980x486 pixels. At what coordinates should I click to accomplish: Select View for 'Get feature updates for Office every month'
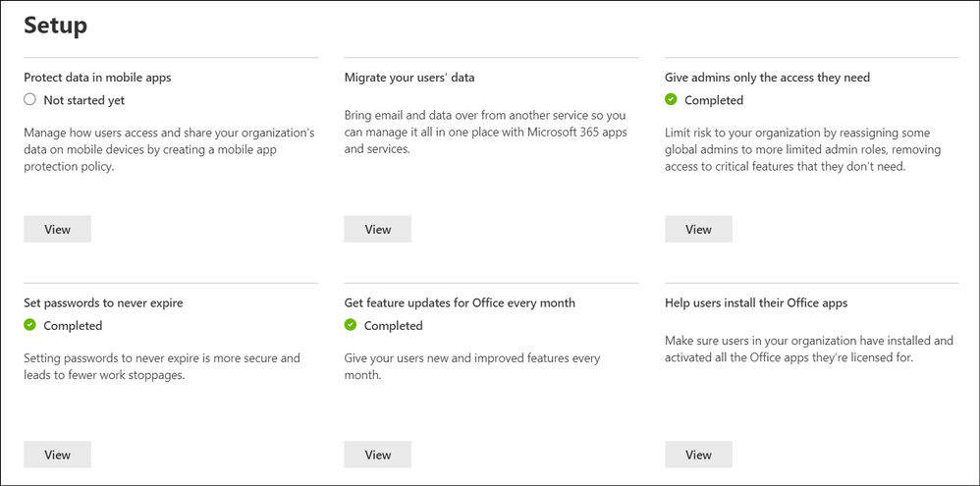pos(377,455)
